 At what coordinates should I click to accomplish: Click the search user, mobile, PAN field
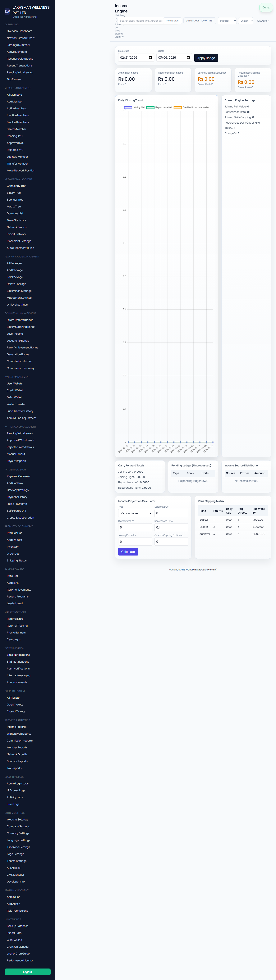pyautogui.click(x=141, y=21)
